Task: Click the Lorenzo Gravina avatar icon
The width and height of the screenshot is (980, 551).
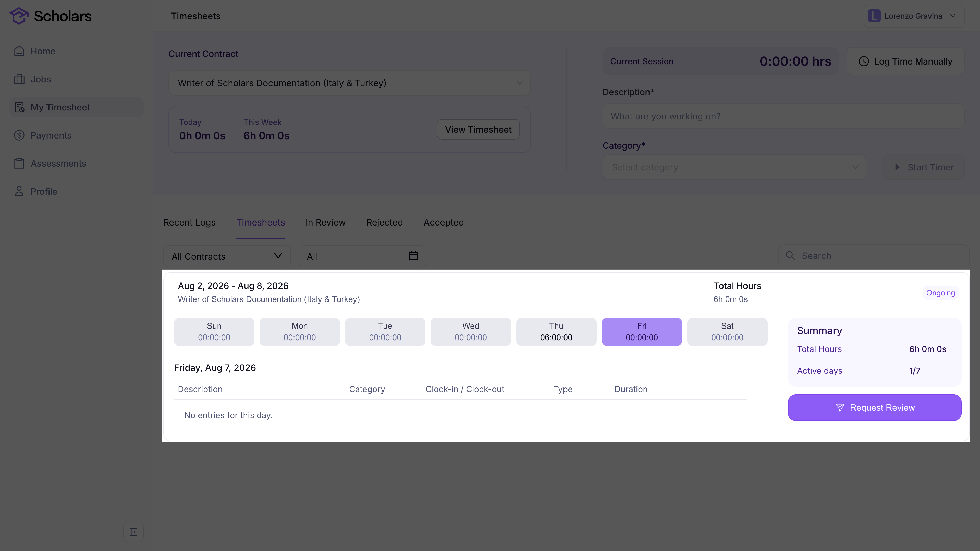Action: coord(874,16)
